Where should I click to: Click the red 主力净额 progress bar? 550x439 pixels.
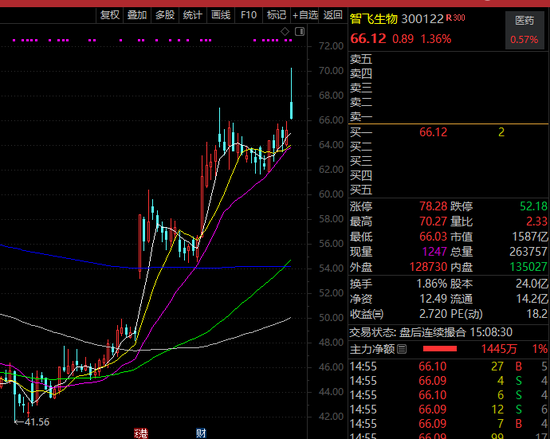[x=440, y=349]
